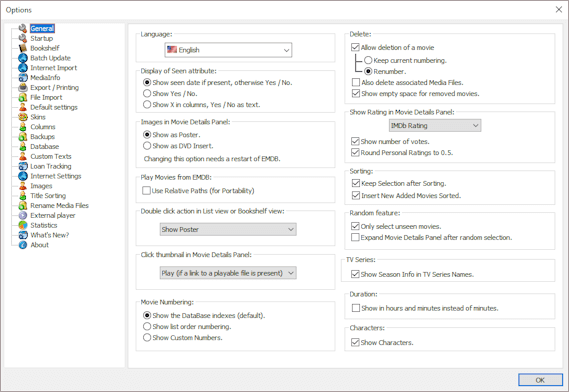
Task: Open the Title Sorting section
Action: (48, 196)
